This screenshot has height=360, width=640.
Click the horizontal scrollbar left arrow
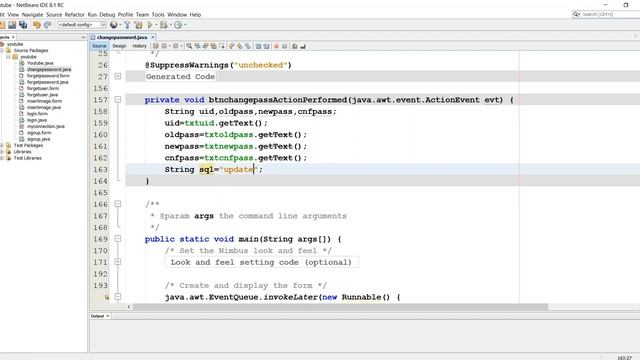tap(129, 307)
